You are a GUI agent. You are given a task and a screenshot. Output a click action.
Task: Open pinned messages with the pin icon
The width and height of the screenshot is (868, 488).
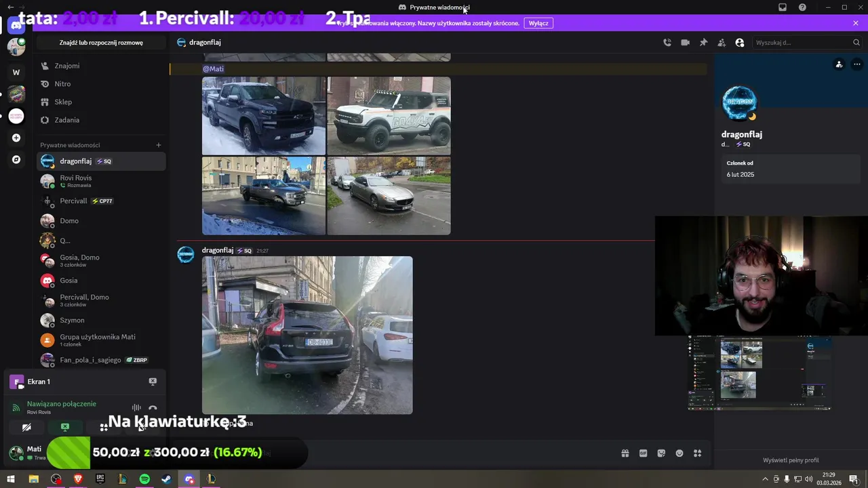click(703, 43)
